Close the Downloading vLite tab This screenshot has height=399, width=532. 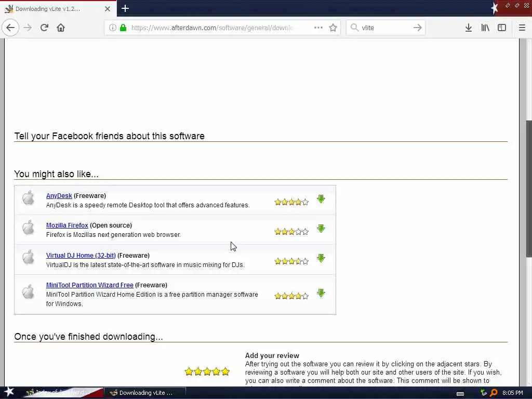tap(108, 9)
